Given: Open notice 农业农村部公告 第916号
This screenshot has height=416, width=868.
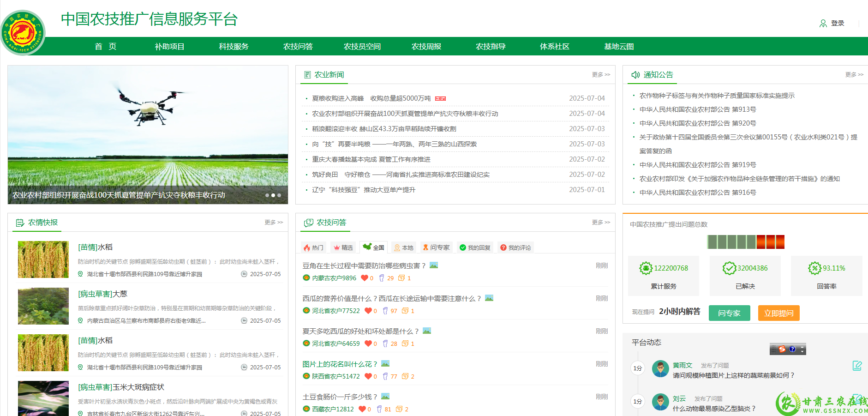Looking at the screenshot, I should click(698, 193).
